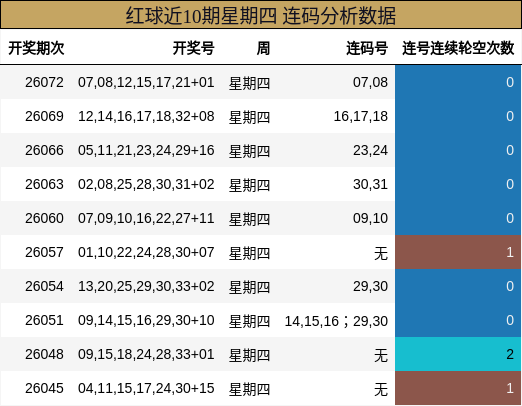
Task: Click 星期四 in row 26054
Action: pyautogui.click(x=249, y=287)
